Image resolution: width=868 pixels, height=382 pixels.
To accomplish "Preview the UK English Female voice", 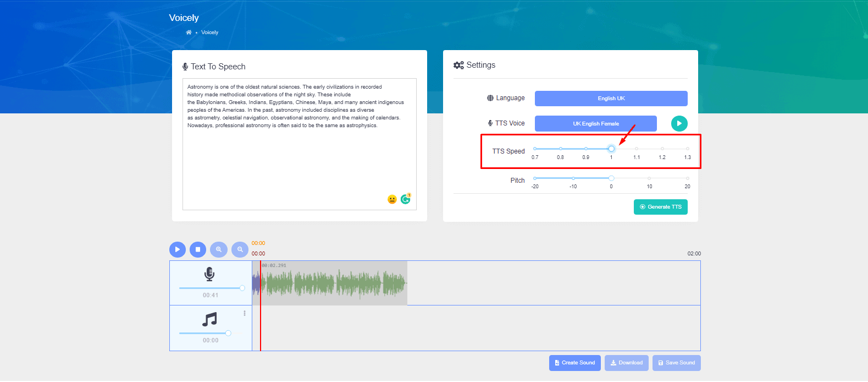I will click(x=679, y=123).
